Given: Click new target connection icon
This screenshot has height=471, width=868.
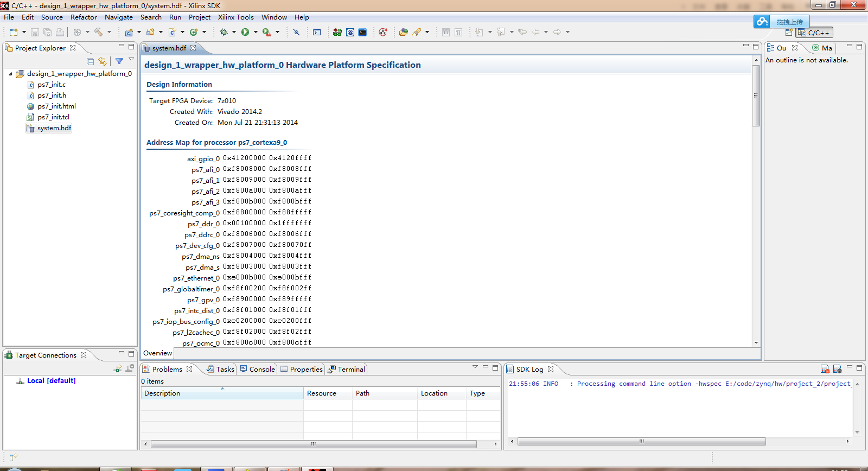Looking at the screenshot, I should 118,368.
